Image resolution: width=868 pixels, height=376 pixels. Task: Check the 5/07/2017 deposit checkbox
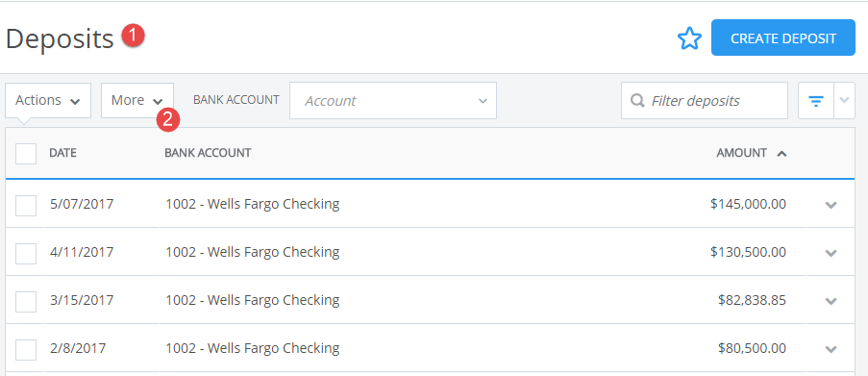[26, 206]
